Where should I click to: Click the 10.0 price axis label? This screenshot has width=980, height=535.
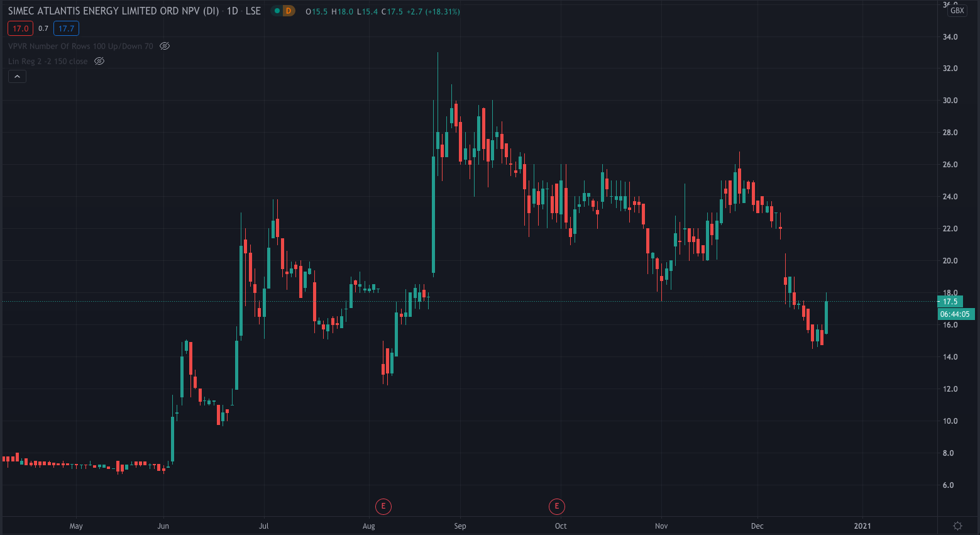pos(950,421)
